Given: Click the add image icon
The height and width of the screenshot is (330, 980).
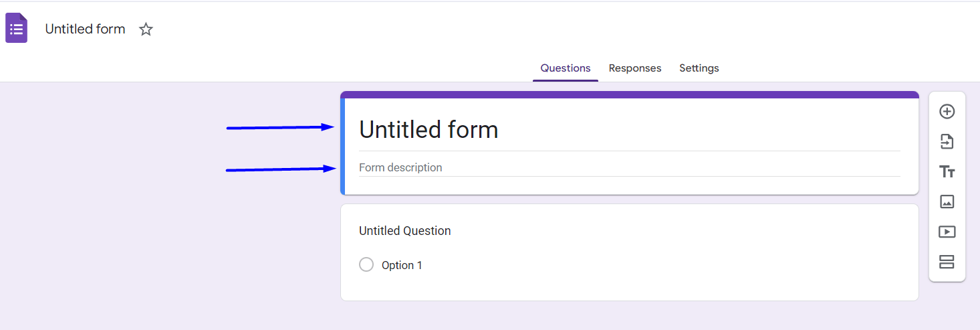Looking at the screenshot, I should [x=947, y=201].
